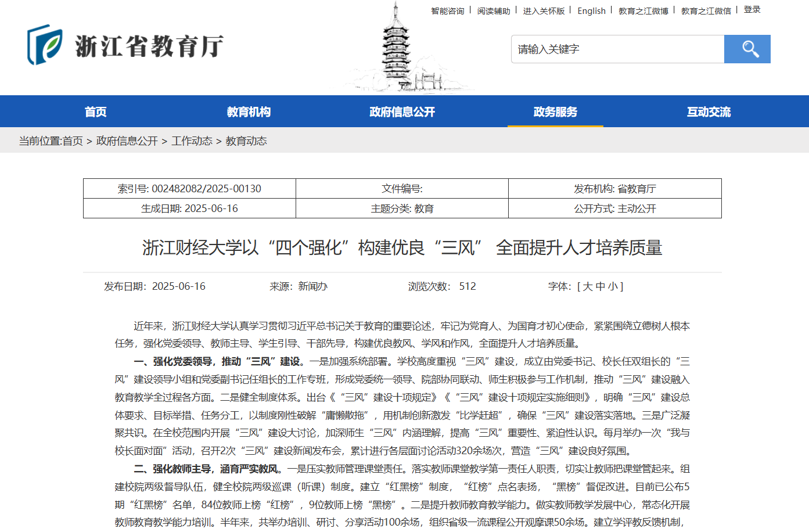
Task: Open 教育之江微信 link
Action: [x=706, y=11]
